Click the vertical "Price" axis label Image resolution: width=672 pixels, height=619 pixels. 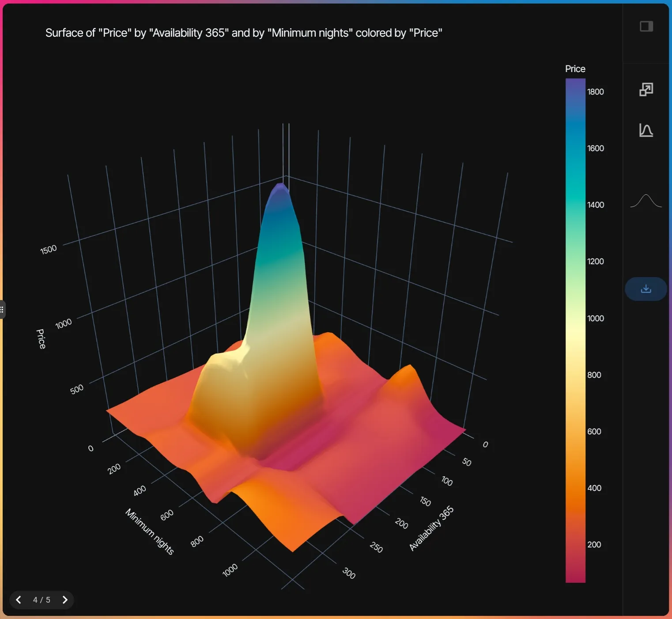[41, 339]
